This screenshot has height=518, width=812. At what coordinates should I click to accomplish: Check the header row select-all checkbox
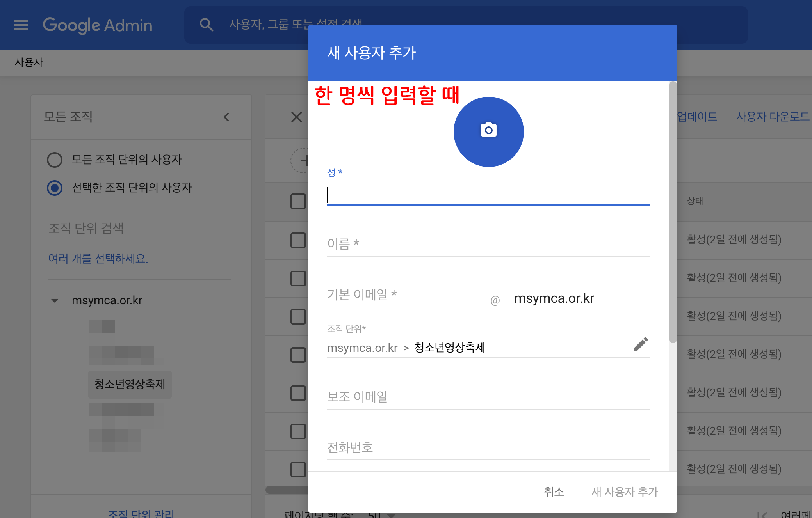coord(298,201)
